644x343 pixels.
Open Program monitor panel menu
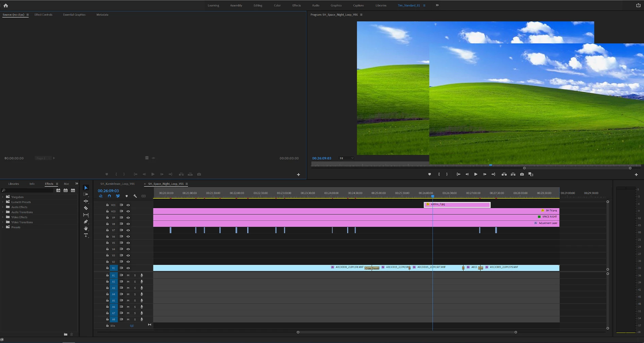pyautogui.click(x=361, y=15)
